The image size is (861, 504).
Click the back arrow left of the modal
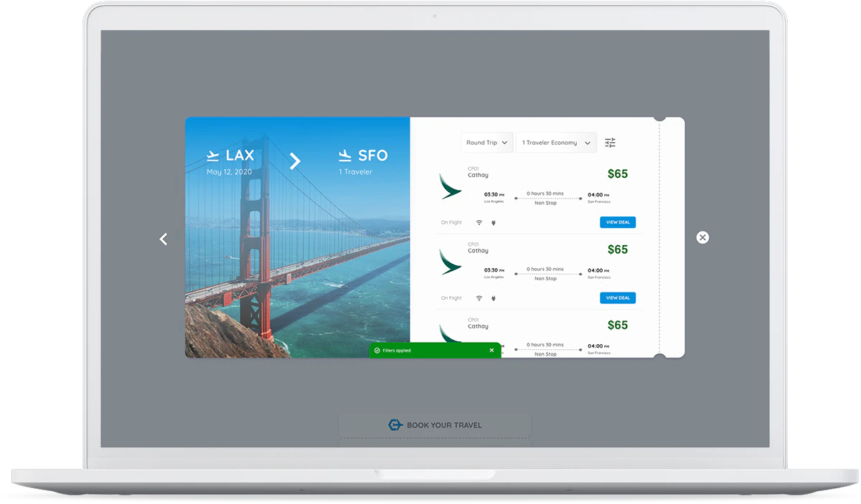click(164, 239)
